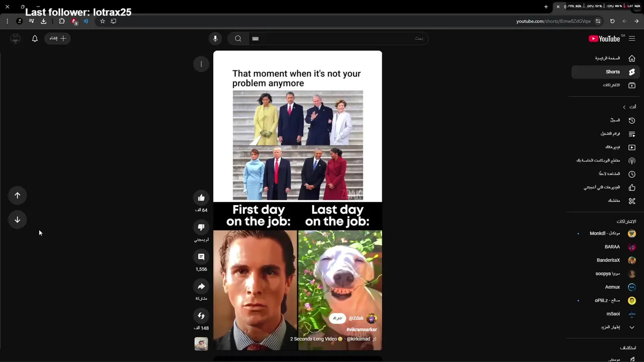Open Watch later in the sidebar
The image size is (644, 362).
[x=606, y=174]
